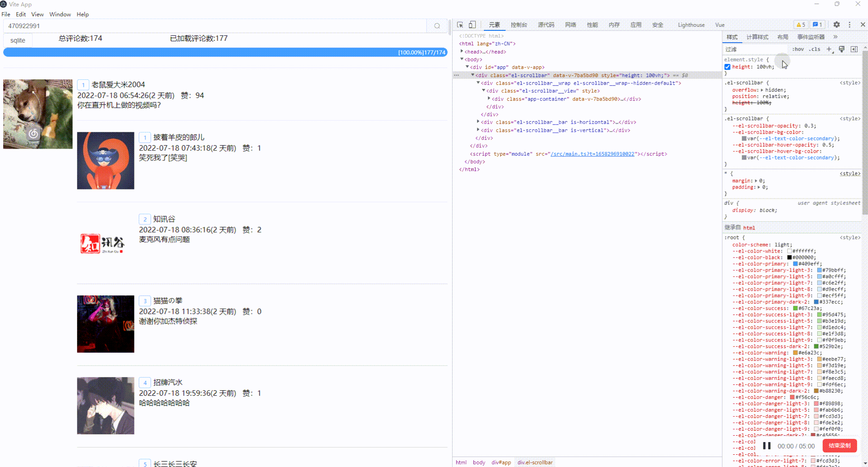Click the 披着羊皮的郎儿 avatar thumbnail
868x467 pixels.
point(106,161)
